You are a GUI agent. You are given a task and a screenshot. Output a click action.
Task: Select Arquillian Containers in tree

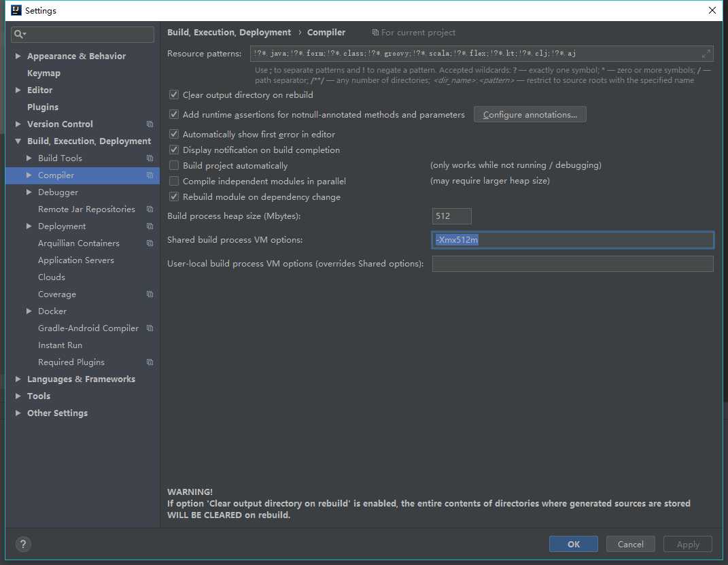tap(78, 243)
